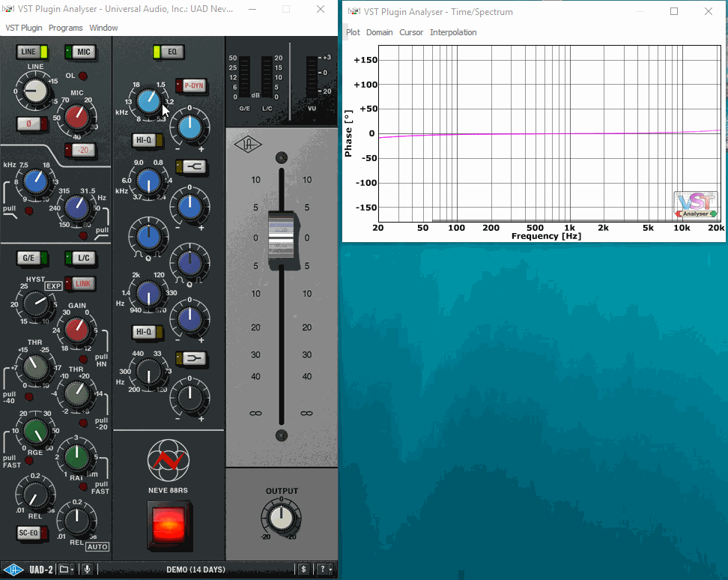Click the OL overload indicator LED

coord(82,76)
